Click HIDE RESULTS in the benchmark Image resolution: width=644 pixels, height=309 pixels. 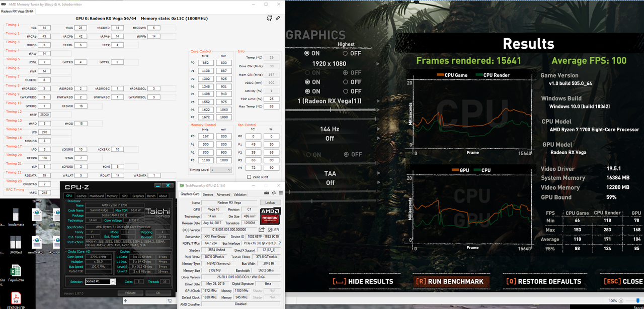click(x=365, y=281)
